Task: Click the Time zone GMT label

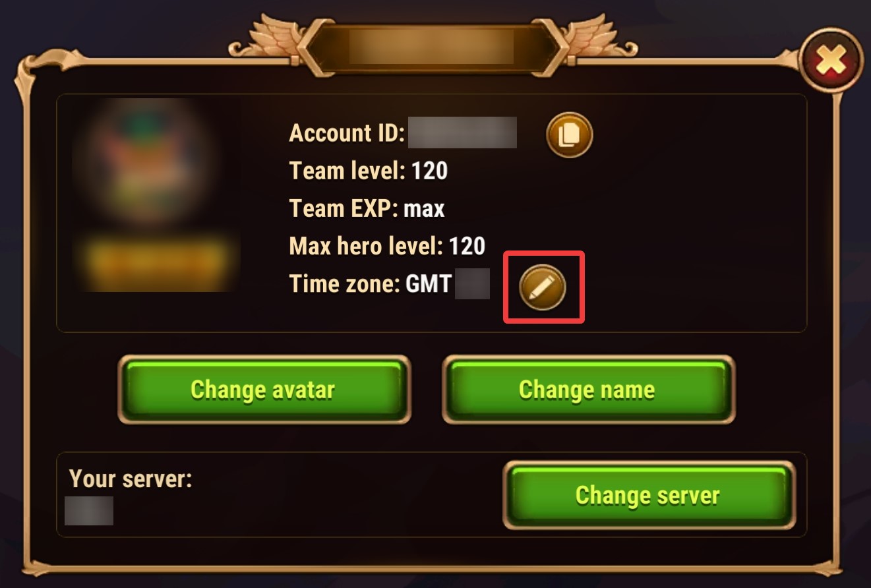Action: click(x=370, y=284)
